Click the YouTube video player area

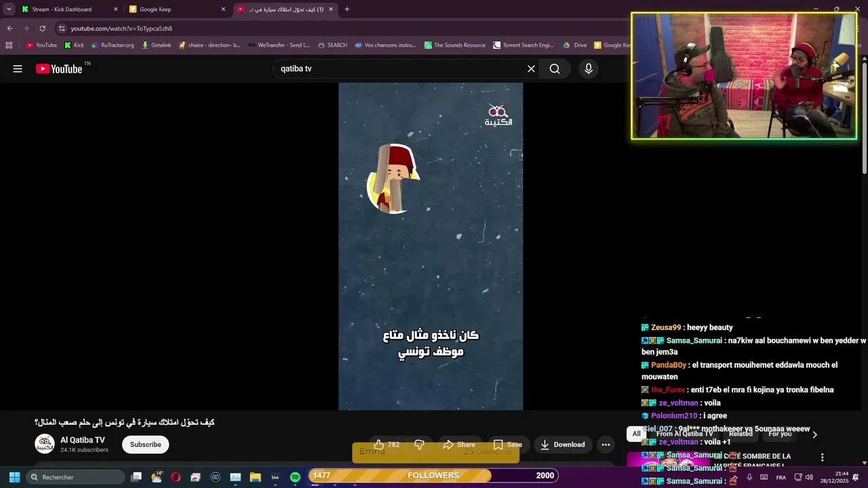[431, 246]
